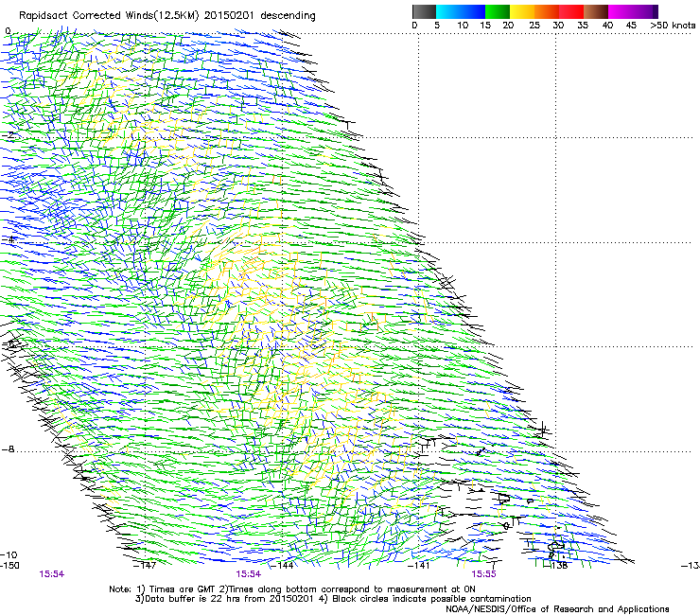Click the purple 15:55 time label
This screenshot has height=615, width=700.
(x=483, y=574)
